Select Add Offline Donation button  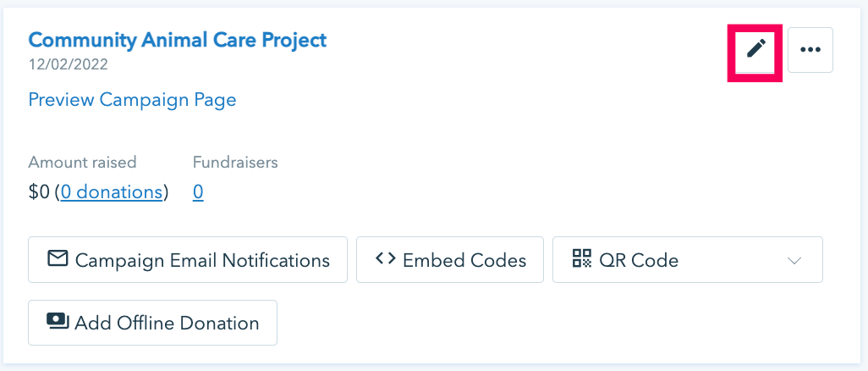click(x=153, y=323)
